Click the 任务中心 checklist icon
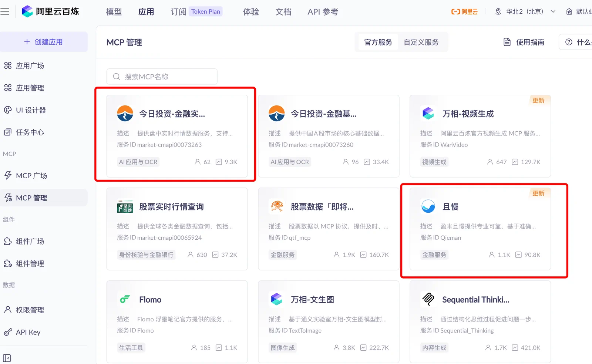592x364 pixels. point(8,132)
